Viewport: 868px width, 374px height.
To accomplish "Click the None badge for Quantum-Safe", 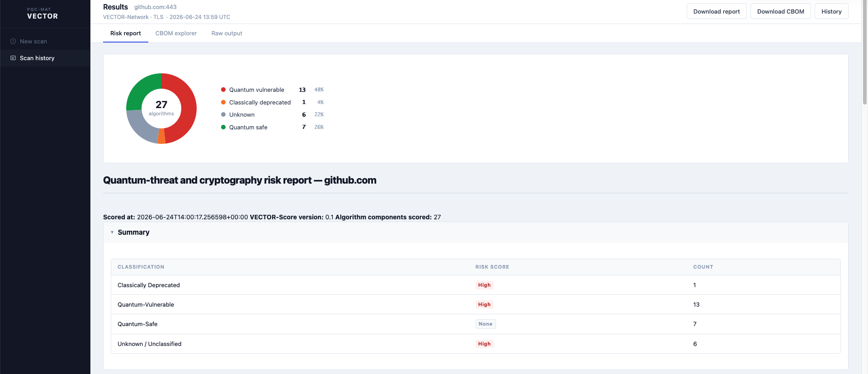I will coord(486,324).
